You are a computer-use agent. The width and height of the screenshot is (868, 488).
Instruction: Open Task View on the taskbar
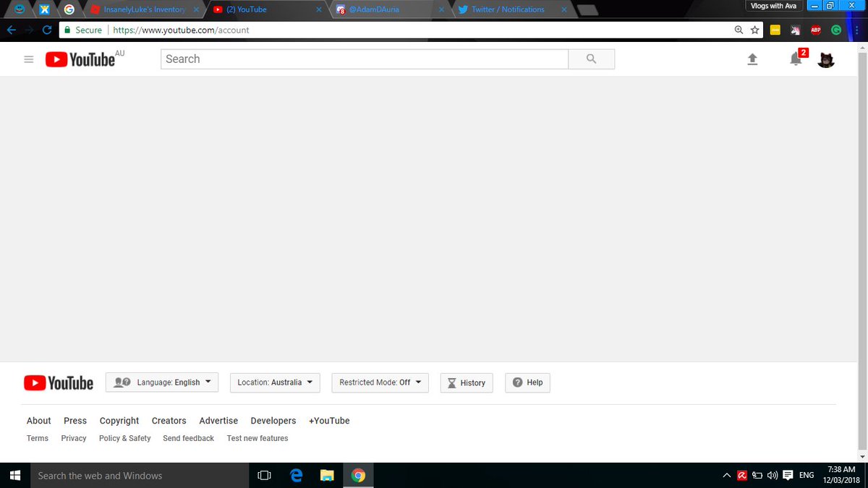264,475
